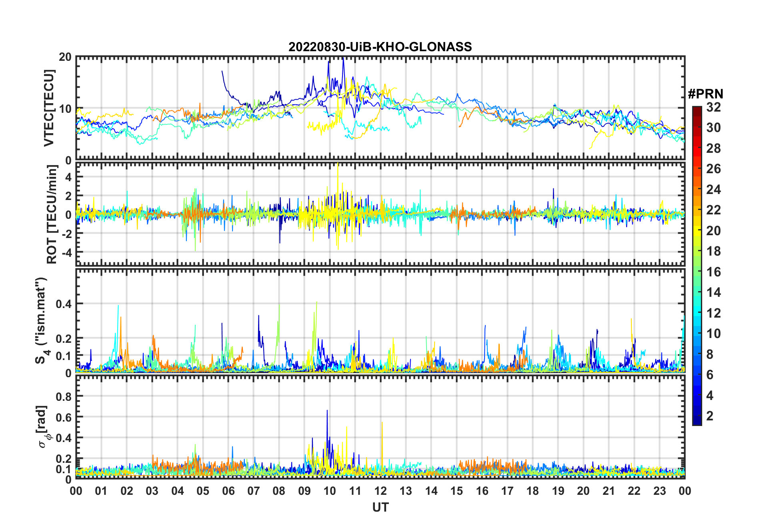Click x-axis tick label 12

[x=380, y=491]
